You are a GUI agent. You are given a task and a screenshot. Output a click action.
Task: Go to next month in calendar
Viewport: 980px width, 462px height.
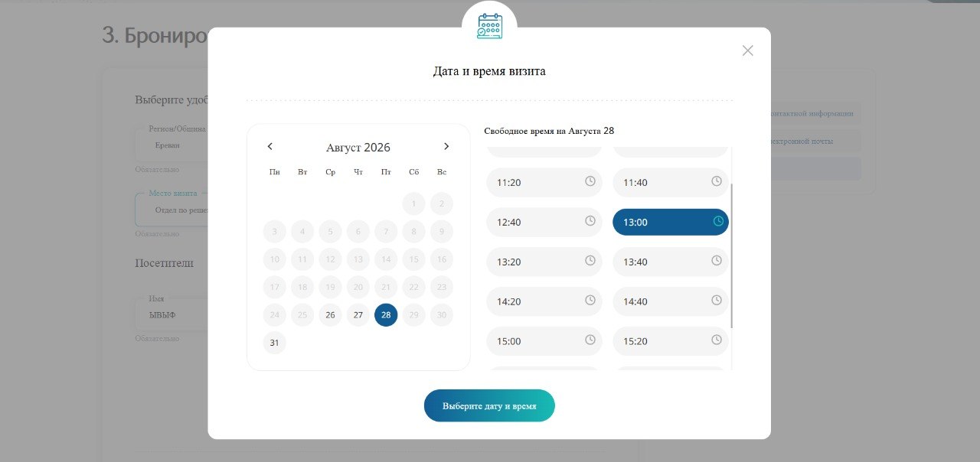pyautogui.click(x=446, y=146)
